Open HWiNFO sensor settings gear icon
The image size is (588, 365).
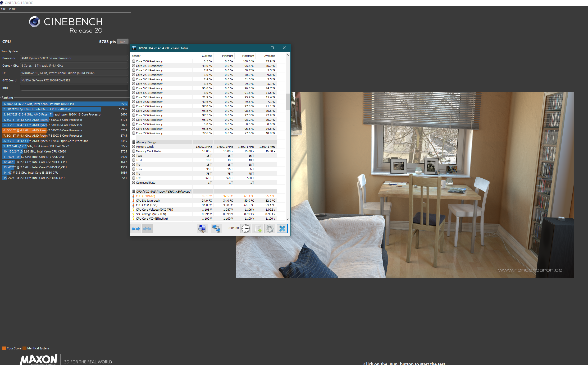click(x=270, y=229)
